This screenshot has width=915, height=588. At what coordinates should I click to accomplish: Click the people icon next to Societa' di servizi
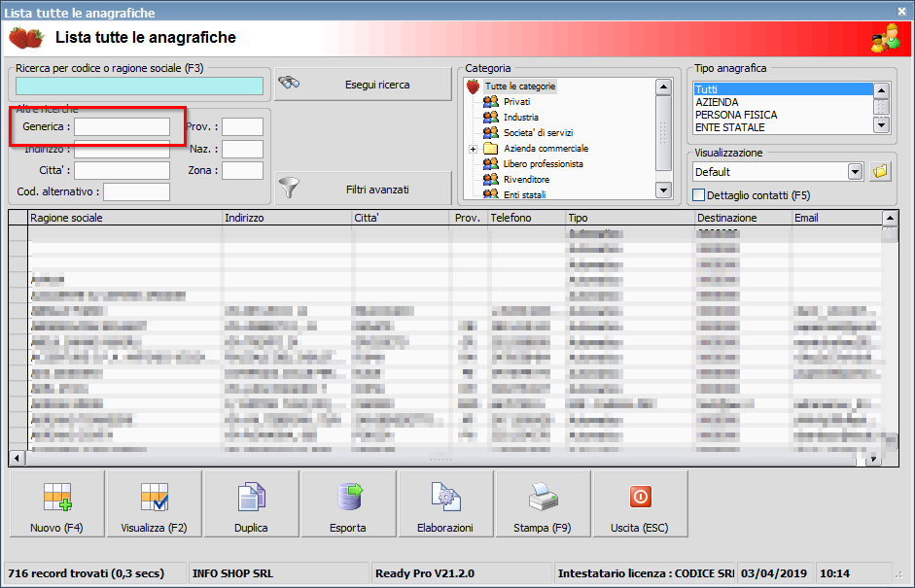491,132
